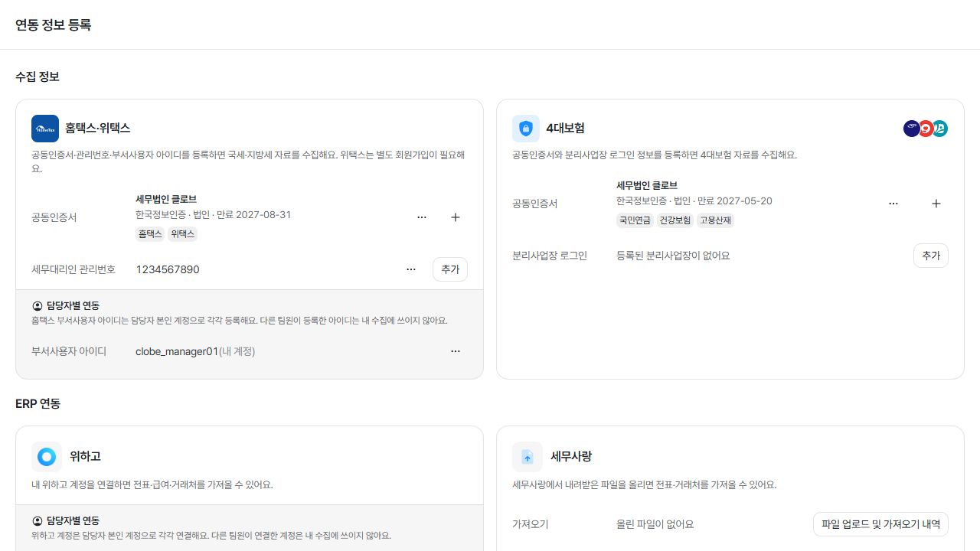Click the 세무대리인 관리번호 label
Viewport: 980px width, 551px height.
(73, 269)
